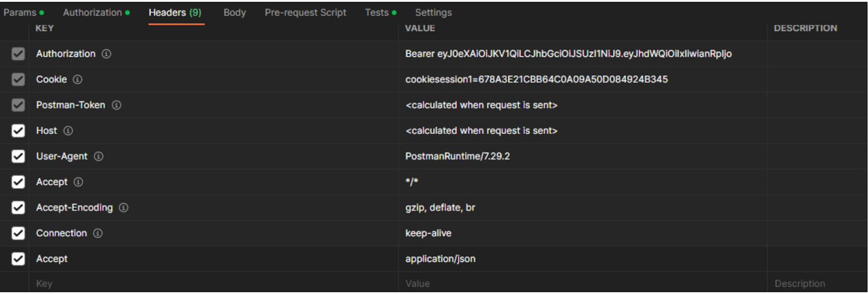Click info icon next to Postman-Token

117,105
